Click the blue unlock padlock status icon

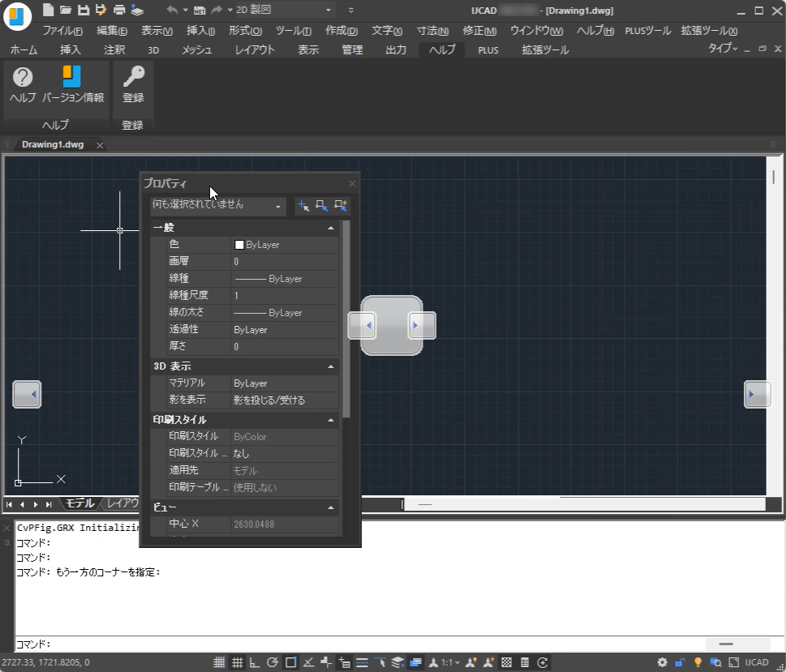pos(680,662)
